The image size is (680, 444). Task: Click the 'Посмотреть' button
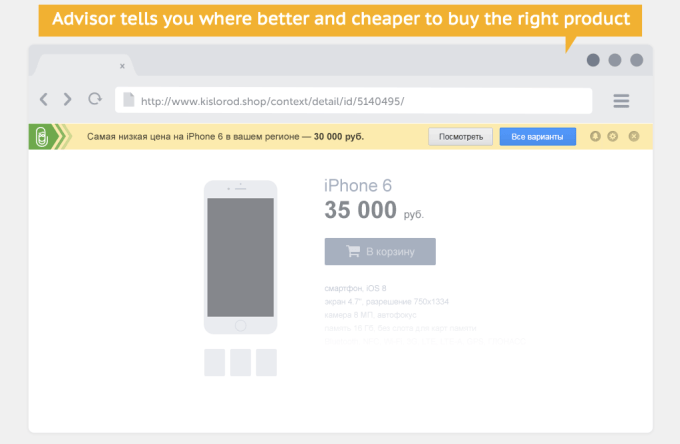(x=461, y=136)
